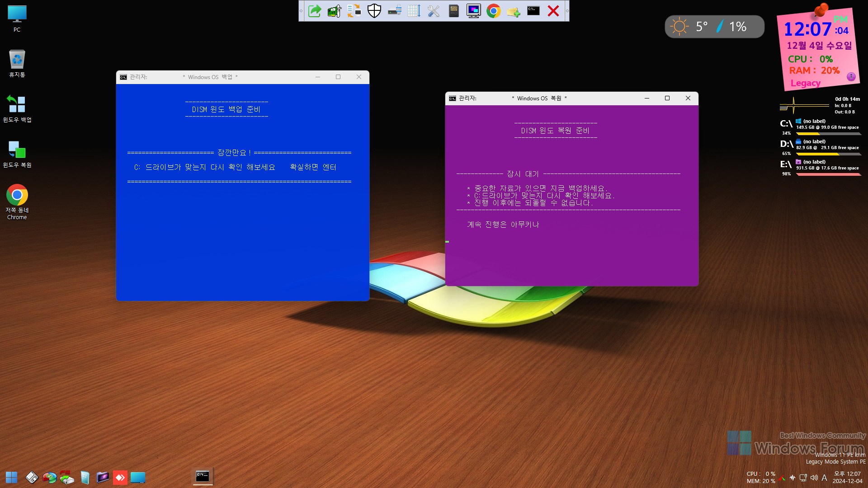This screenshot has width=868, height=488.
Task: Open the 윈도우 복원 desktop shortcut
Action: click(x=17, y=154)
